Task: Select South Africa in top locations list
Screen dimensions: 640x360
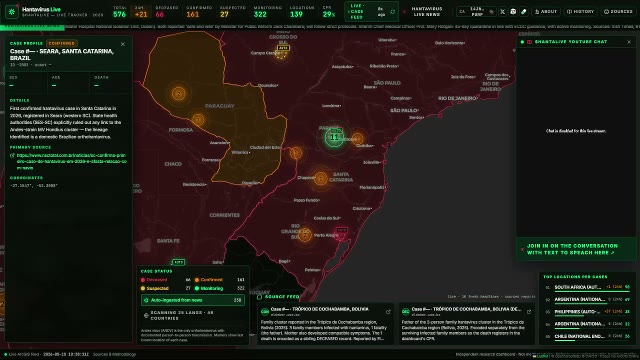Action: click(588, 287)
